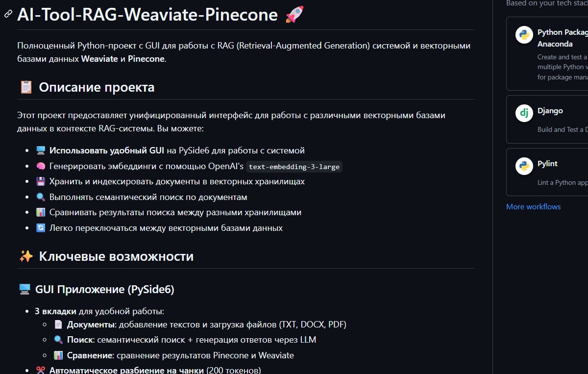Open the More workflows link
The image size is (588, 374).
coord(533,206)
